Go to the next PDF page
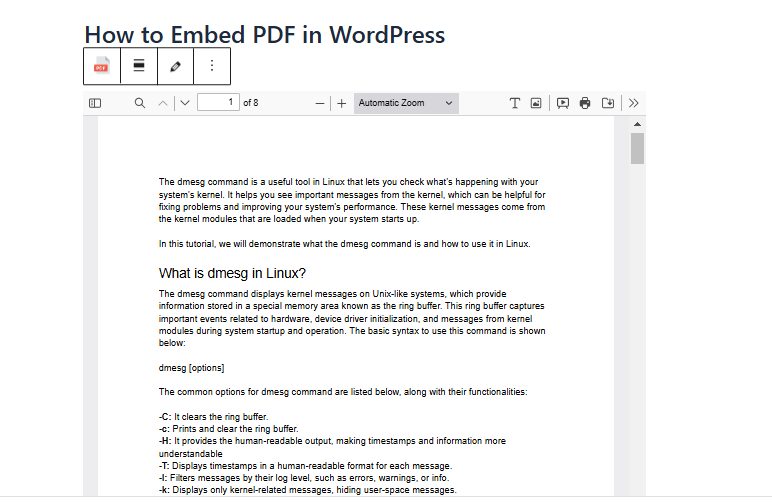The height and width of the screenshot is (503, 772). tap(185, 103)
